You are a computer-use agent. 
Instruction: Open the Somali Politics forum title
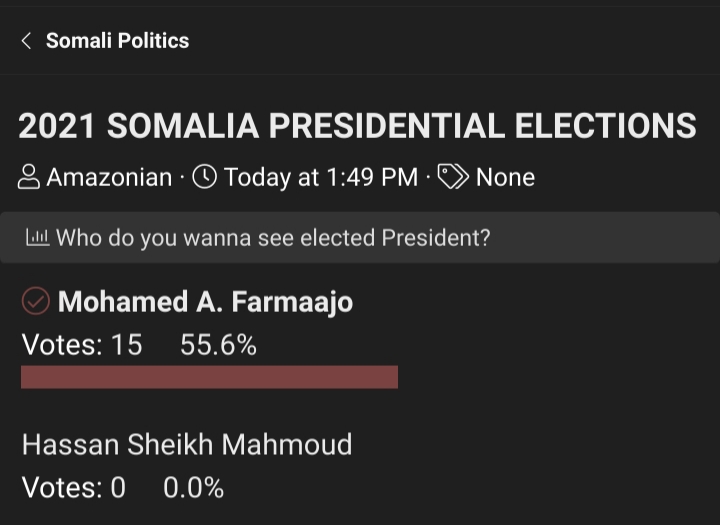click(x=118, y=40)
